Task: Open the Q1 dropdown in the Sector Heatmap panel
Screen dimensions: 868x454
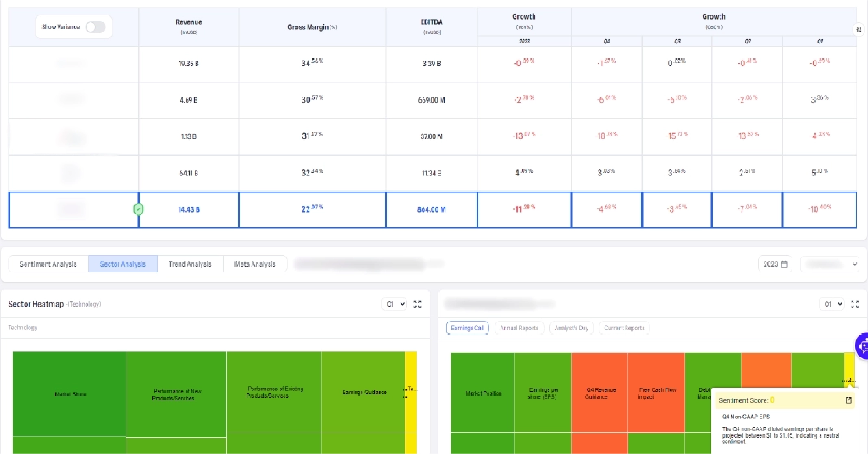Action: pos(395,304)
